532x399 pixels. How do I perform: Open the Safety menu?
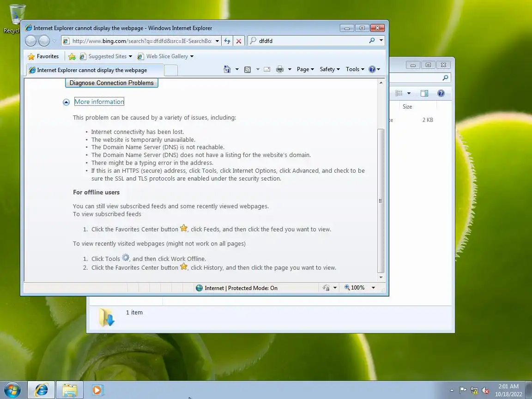(x=329, y=69)
